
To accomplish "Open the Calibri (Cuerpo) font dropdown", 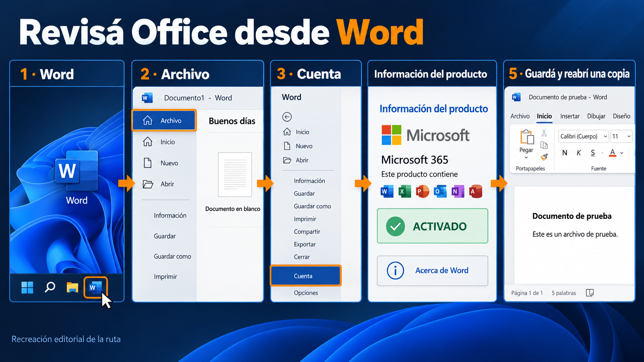I will [584, 136].
